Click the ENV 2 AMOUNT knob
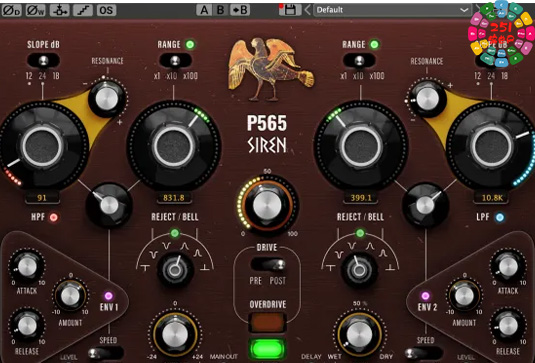Image resolution: width=535 pixels, height=363 pixels. (464, 295)
